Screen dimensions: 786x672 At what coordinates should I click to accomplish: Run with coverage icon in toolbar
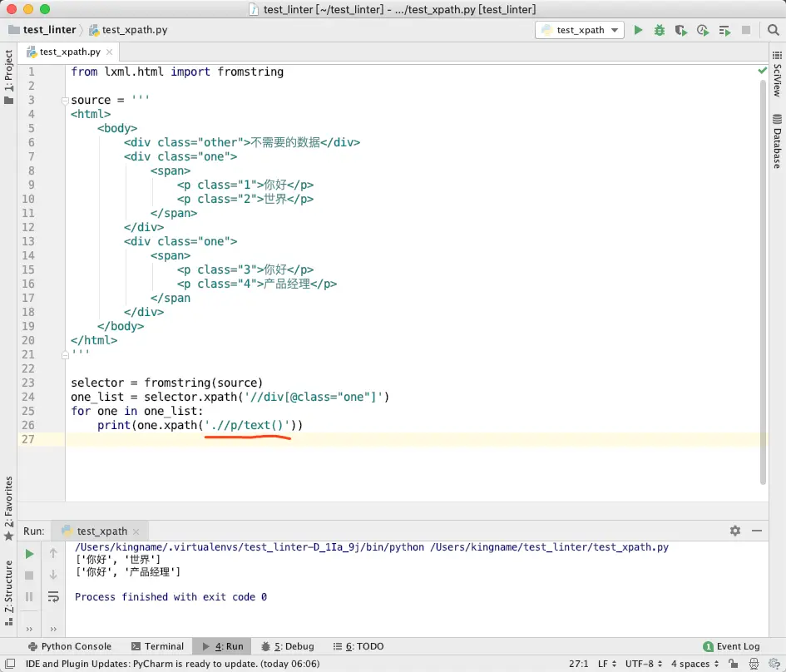[x=680, y=30]
